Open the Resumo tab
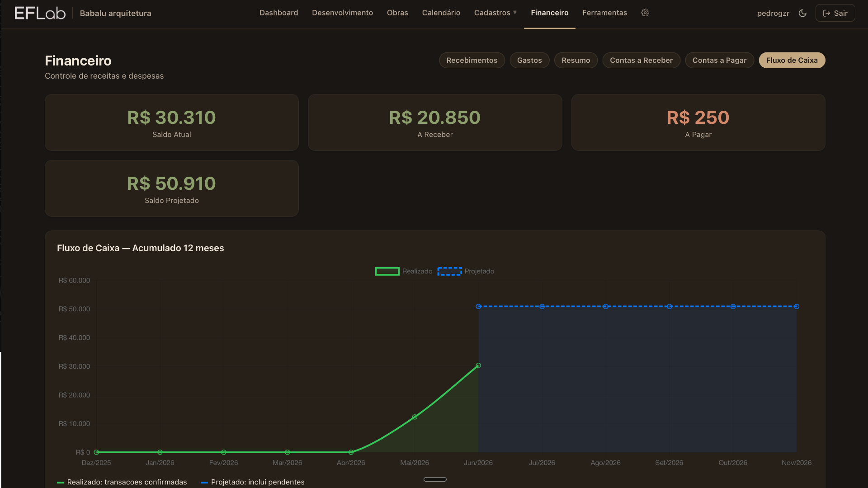Screen dimensions: 868x488 click(x=576, y=60)
